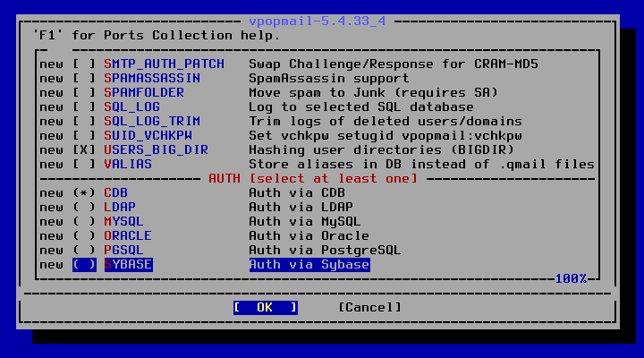Click the MYSQL option name
644x358 pixels.
(124, 222)
